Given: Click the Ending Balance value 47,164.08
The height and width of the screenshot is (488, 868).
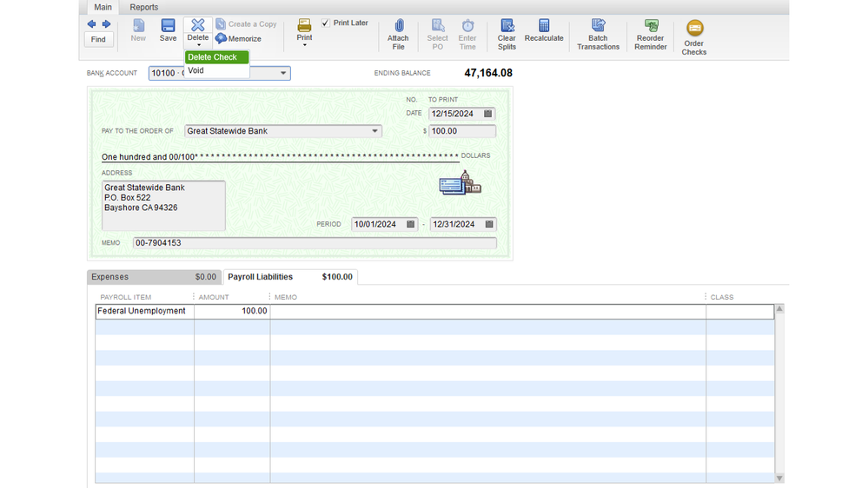Looking at the screenshot, I should [488, 73].
